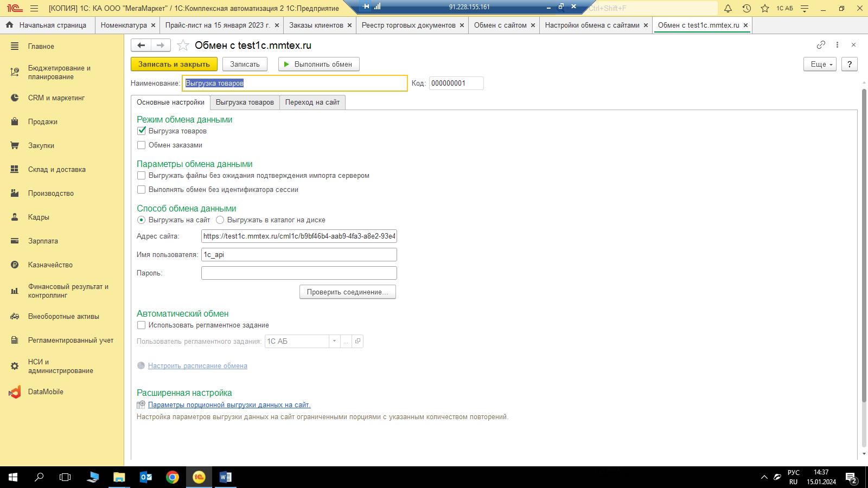Switch to the Переход на сайт tab
The width and height of the screenshot is (868, 488).
click(312, 102)
